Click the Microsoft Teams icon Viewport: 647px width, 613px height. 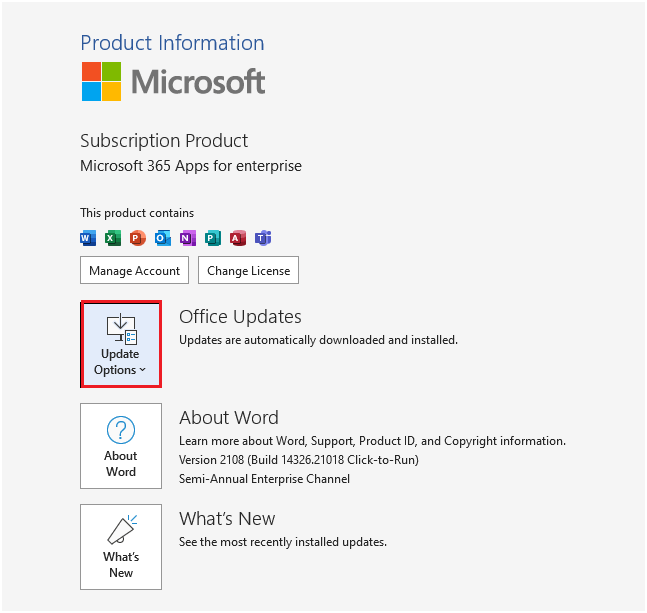click(x=263, y=238)
